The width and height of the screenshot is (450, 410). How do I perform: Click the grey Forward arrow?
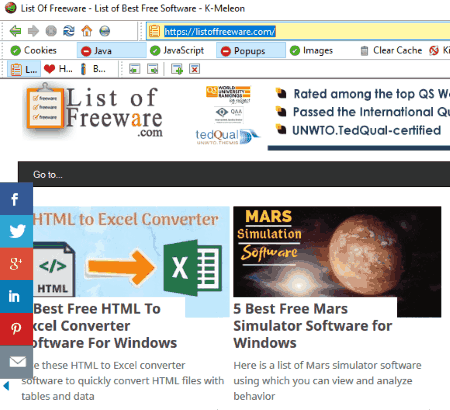pyautogui.click(x=33, y=31)
